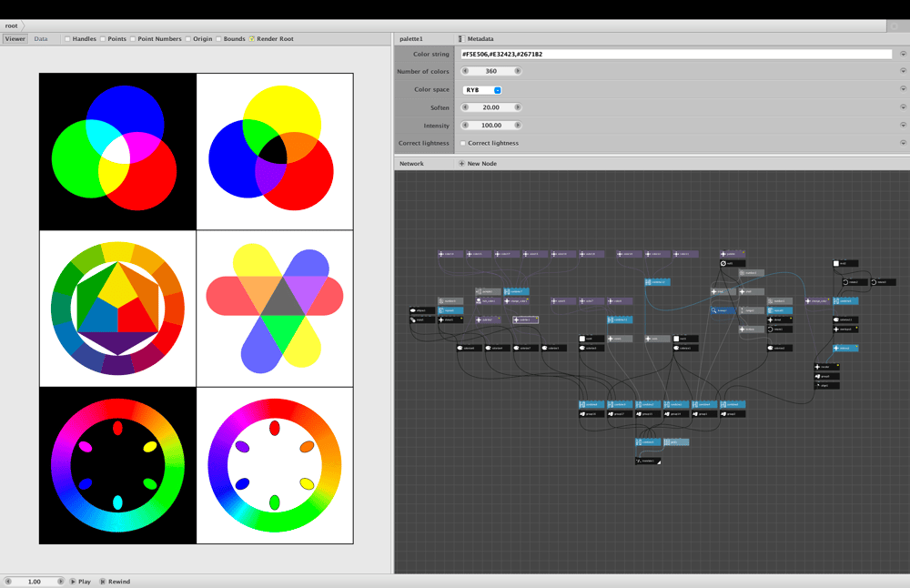Select the align1 node
The height and width of the screenshot is (588, 910).
826,385
